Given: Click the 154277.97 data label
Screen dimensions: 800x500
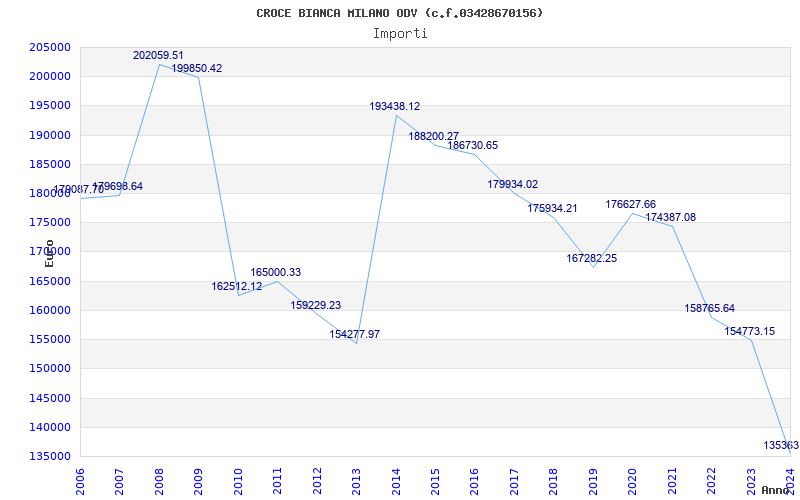Looking at the screenshot, I should [355, 334].
